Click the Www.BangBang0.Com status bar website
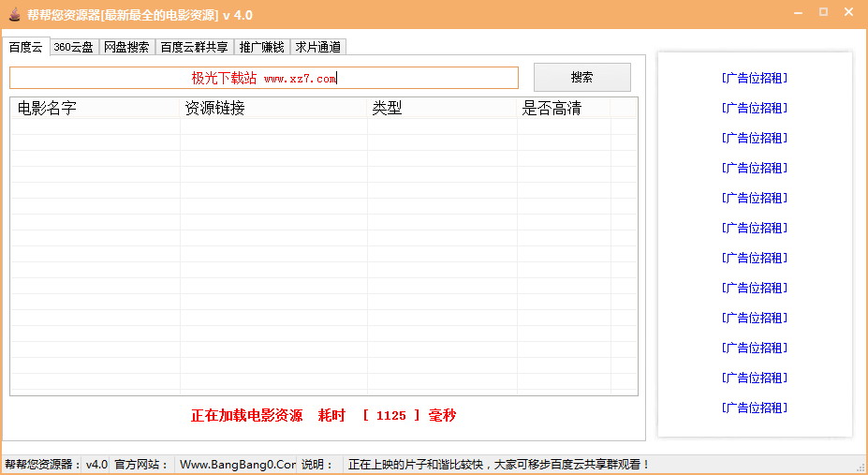The image size is (868, 475). 237,465
